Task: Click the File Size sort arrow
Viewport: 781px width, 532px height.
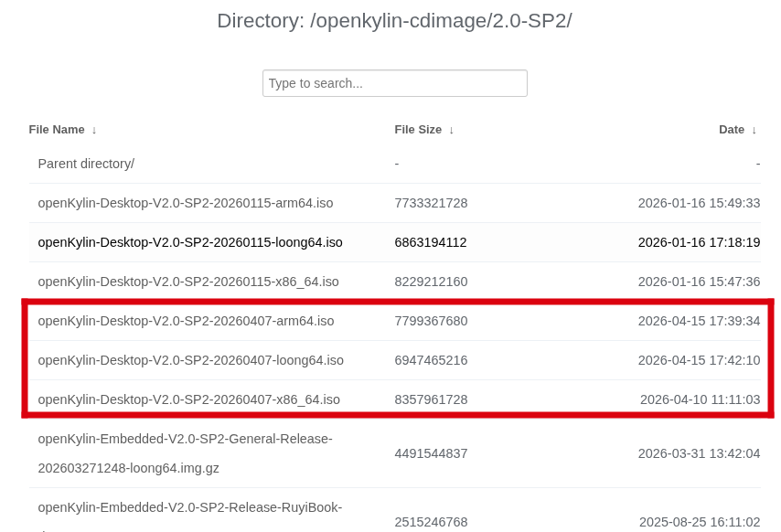Action: 452,130
